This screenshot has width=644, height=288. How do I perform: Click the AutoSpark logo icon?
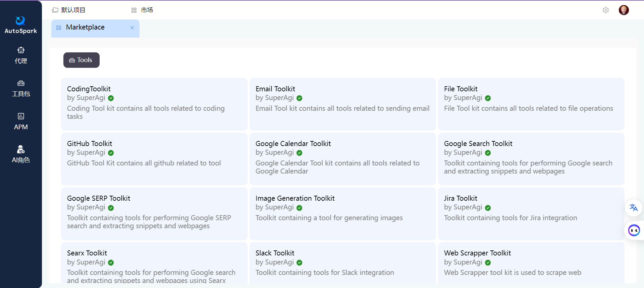click(20, 21)
